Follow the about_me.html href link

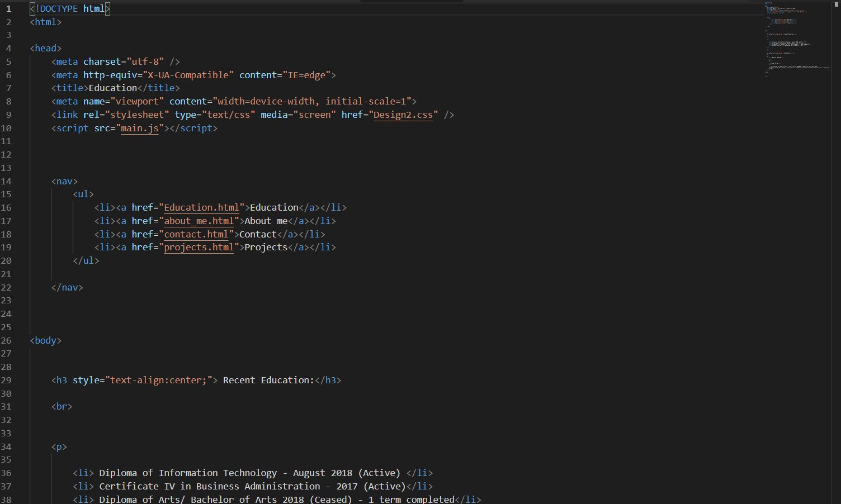coord(199,221)
